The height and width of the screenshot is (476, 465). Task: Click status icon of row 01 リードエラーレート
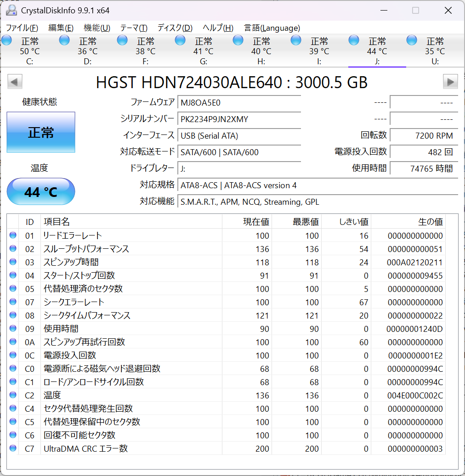13,235
